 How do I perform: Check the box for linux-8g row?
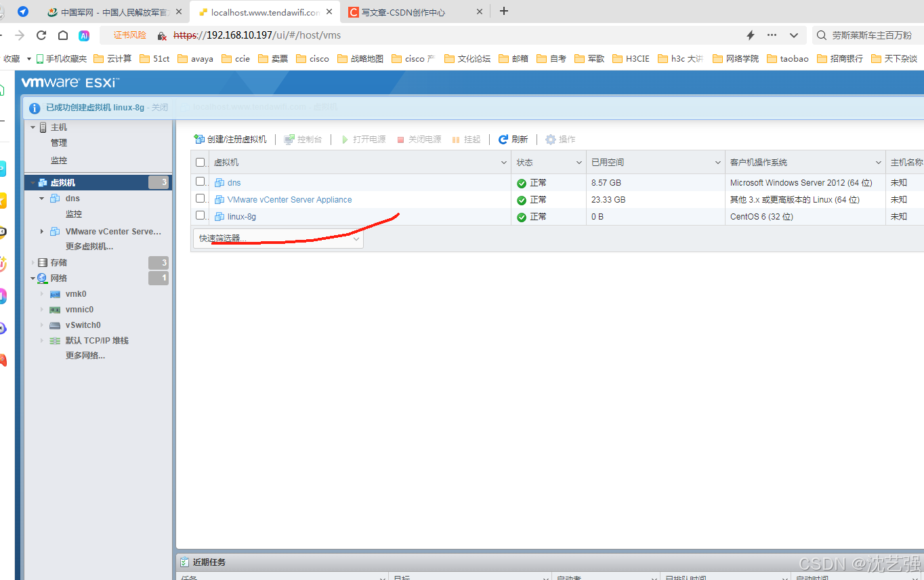click(200, 215)
